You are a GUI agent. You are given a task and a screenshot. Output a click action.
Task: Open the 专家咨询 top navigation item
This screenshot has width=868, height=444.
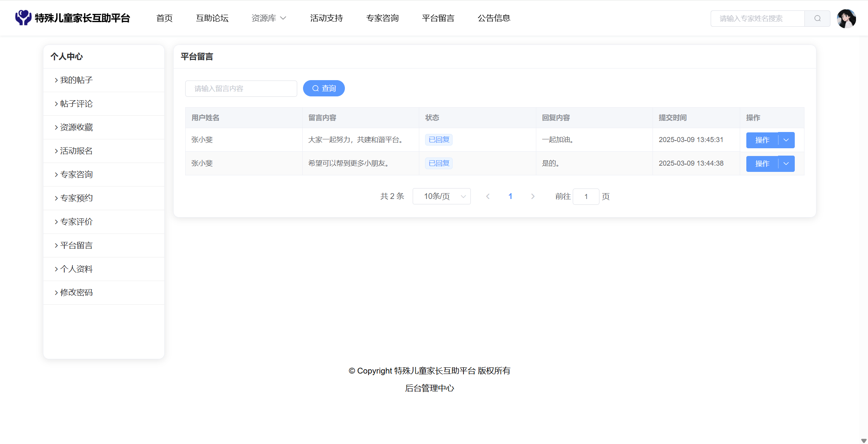tap(382, 18)
